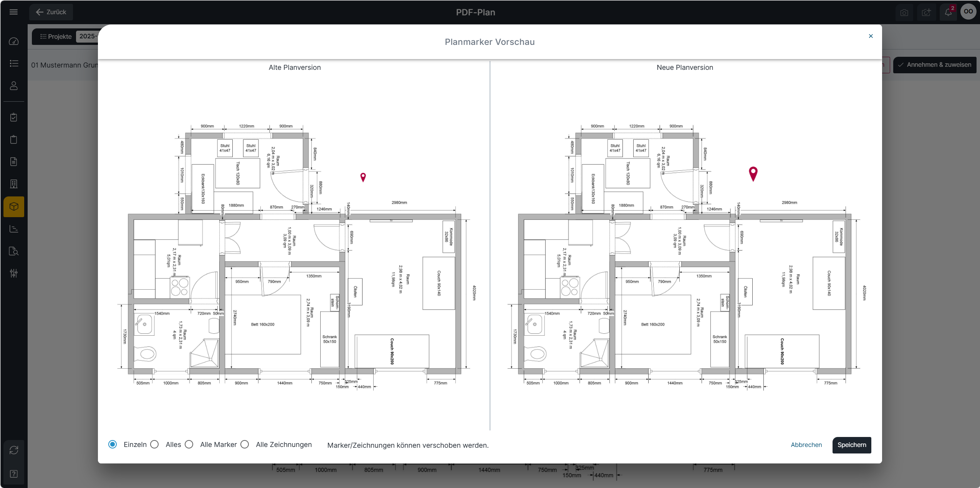The height and width of the screenshot is (488, 980).
Task: Click the refresh sync sidebar icon
Action: pyautogui.click(x=14, y=450)
